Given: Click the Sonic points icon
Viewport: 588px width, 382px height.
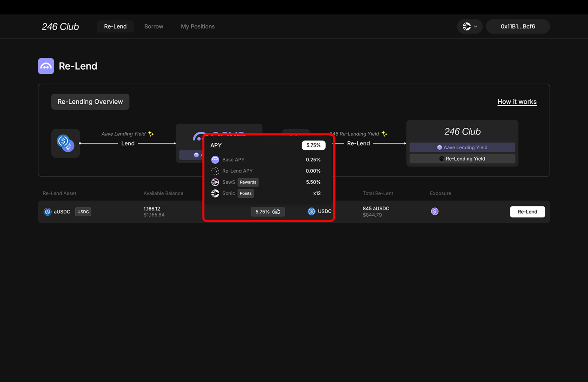Looking at the screenshot, I should [215, 193].
